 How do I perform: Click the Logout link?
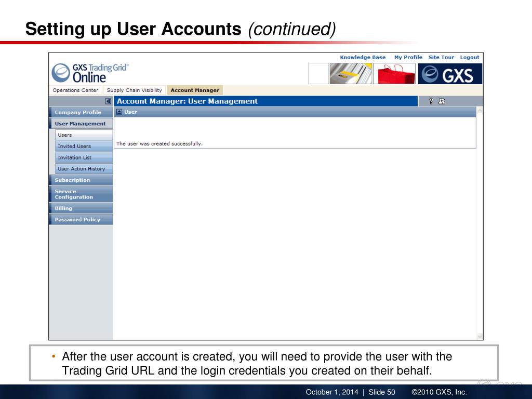click(470, 57)
